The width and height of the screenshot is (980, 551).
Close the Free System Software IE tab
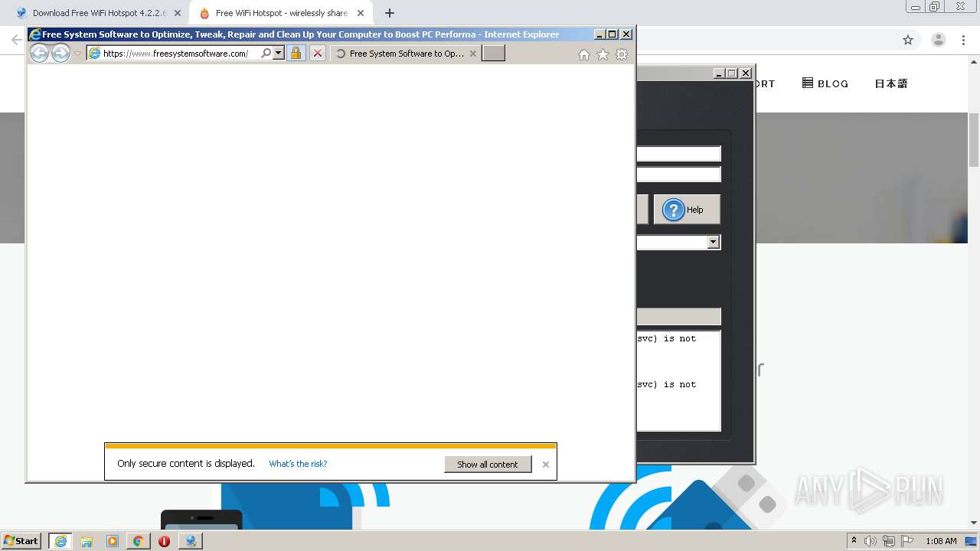coord(472,54)
